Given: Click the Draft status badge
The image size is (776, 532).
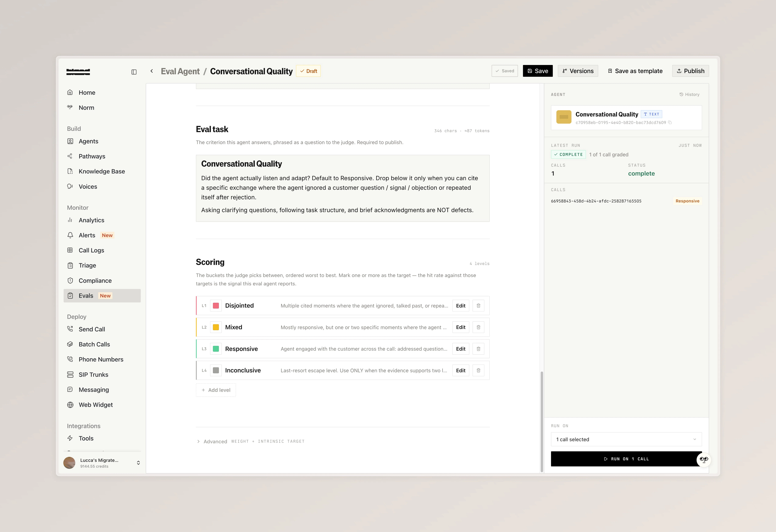Looking at the screenshot, I should 308,71.
